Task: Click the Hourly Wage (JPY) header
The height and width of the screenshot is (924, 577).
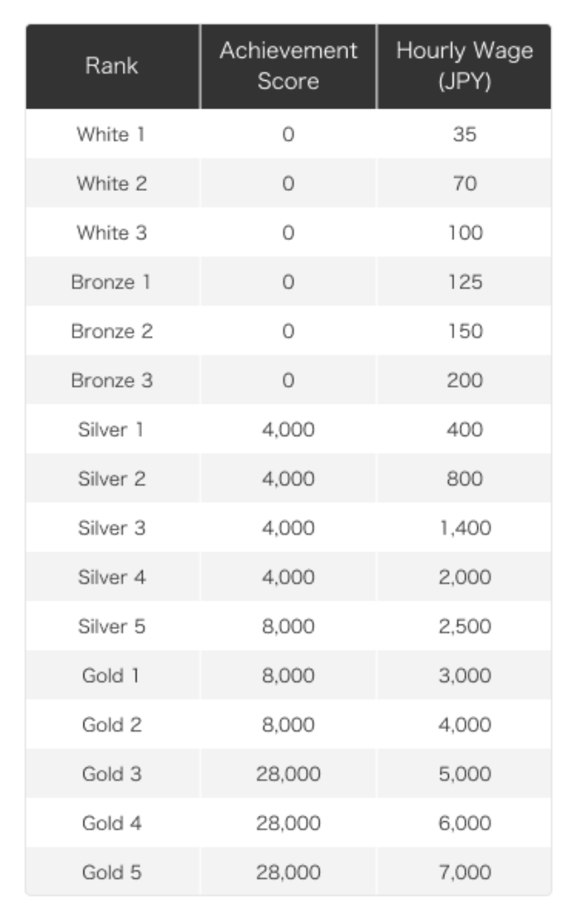Action: tap(464, 66)
